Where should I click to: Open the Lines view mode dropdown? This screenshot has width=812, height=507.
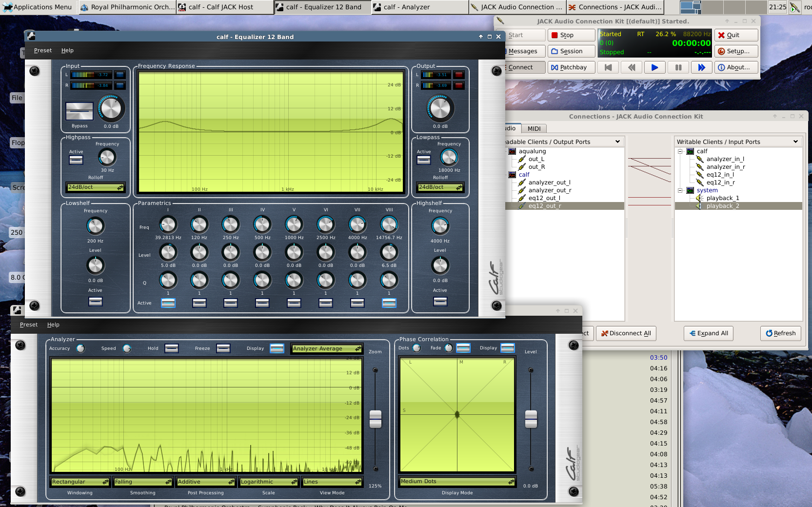tap(332, 482)
